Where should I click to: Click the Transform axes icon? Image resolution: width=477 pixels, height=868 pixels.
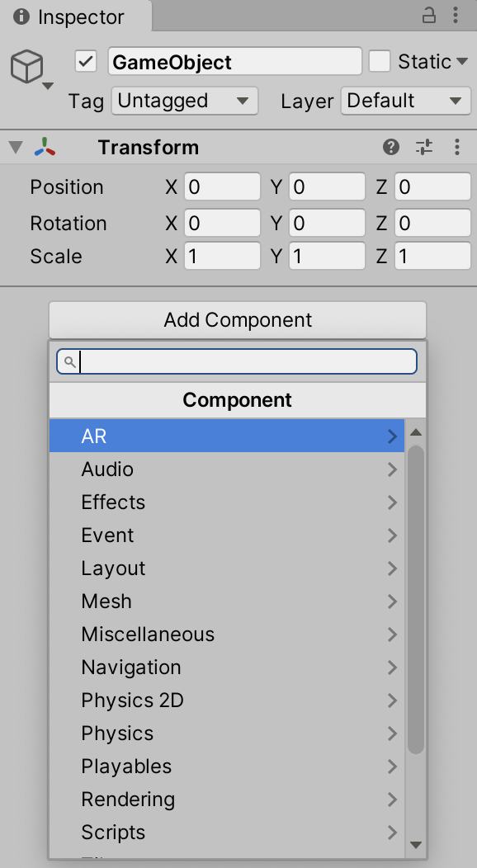click(45, 147)
